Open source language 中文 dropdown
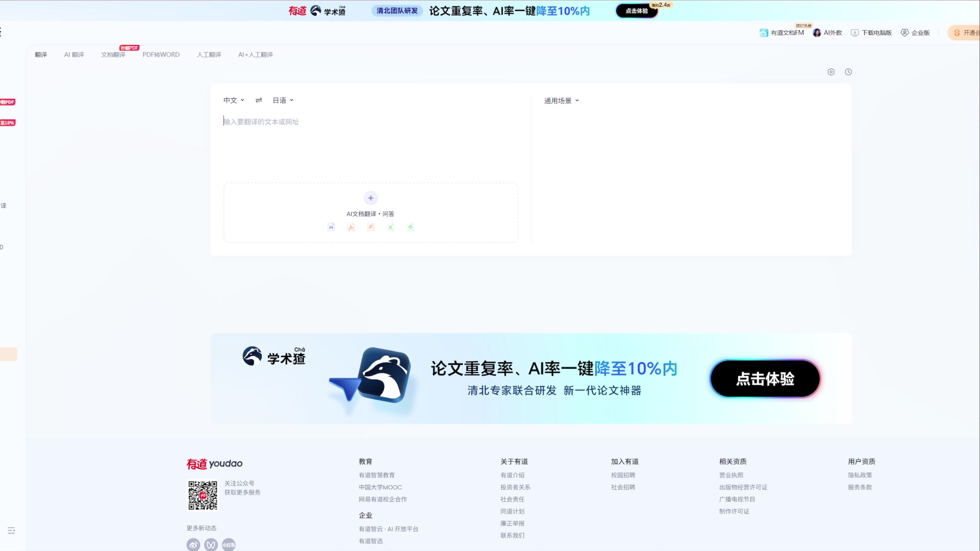 point(234,100)
